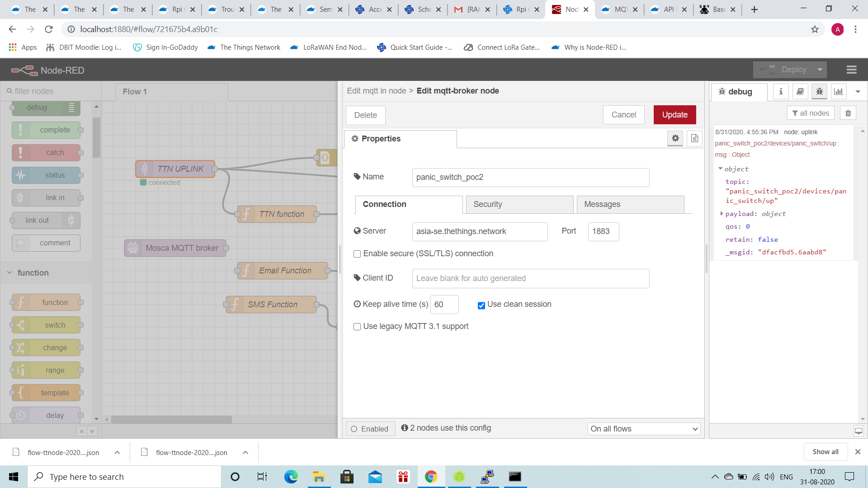
Task: Show all downloads
Action: tap(825, 452)
